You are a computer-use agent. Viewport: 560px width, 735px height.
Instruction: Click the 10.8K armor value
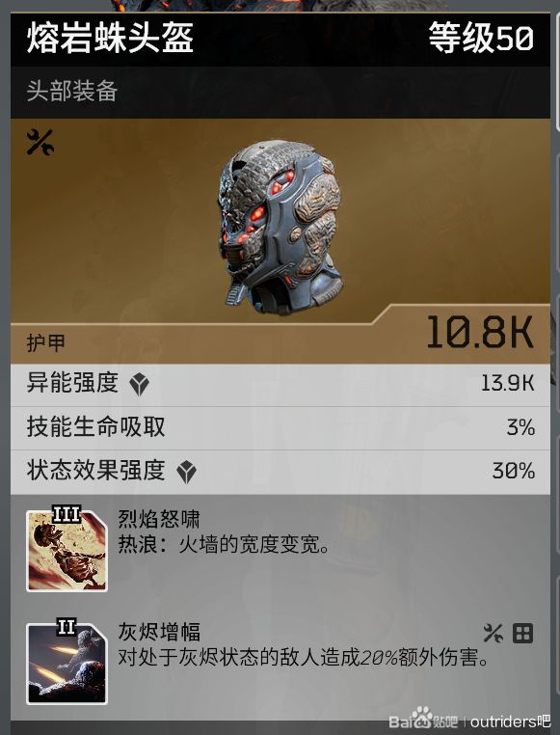(x=480, y=332)
